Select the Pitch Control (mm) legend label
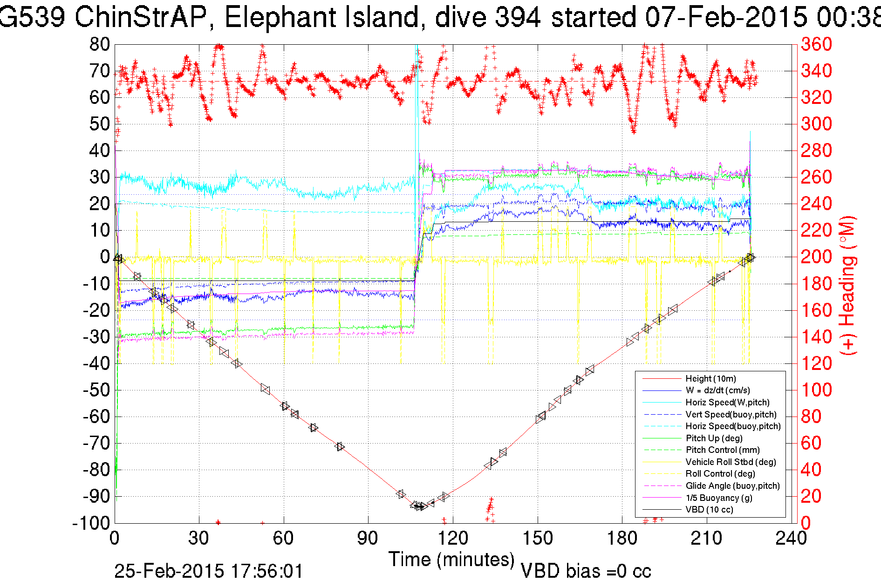This screenshot has height=588, width=881. (x=723, y=450)
